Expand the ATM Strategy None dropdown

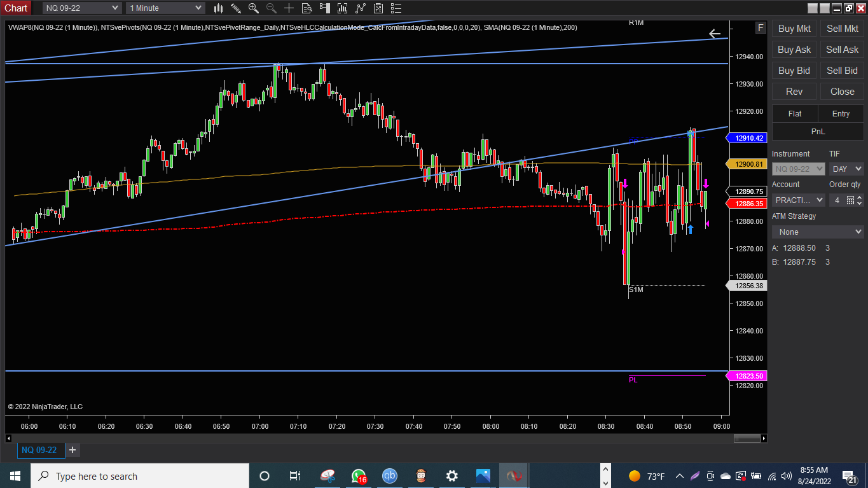coord(818,232)
